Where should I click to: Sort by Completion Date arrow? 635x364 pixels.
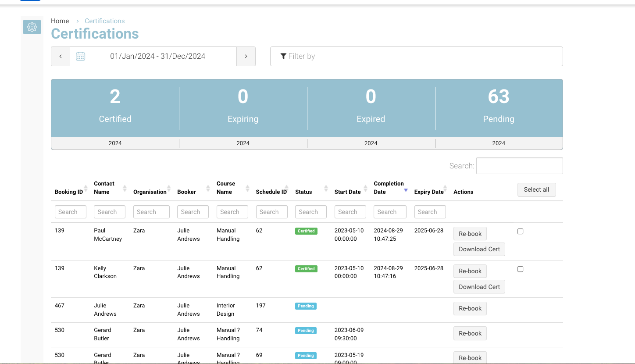click(x=406, y=190)
